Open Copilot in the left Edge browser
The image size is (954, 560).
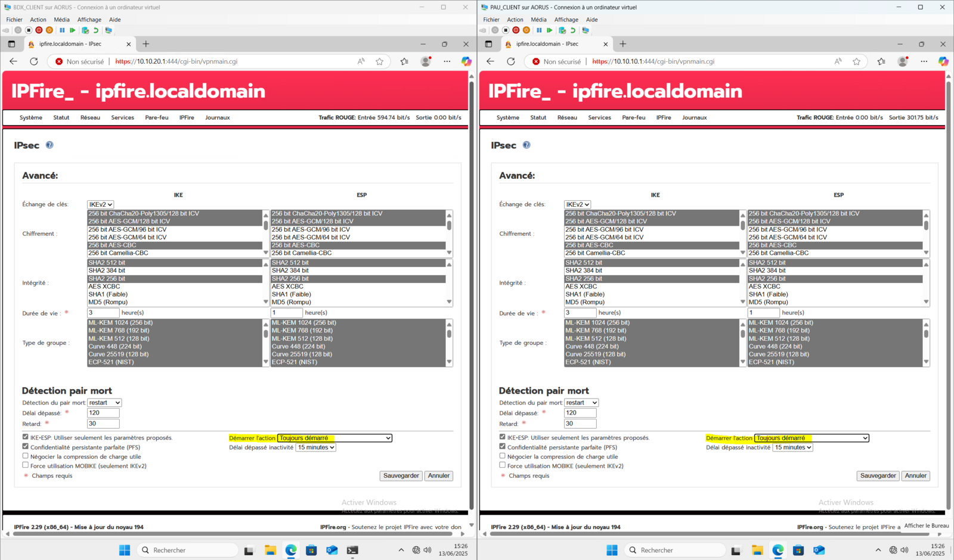[466, 61]
